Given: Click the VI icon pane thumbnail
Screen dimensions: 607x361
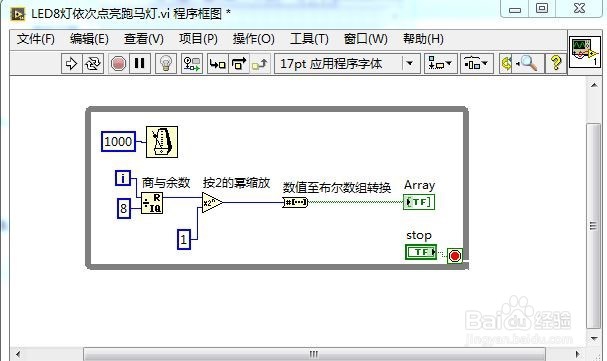Looking at the screenshot, I should point(585,52).
